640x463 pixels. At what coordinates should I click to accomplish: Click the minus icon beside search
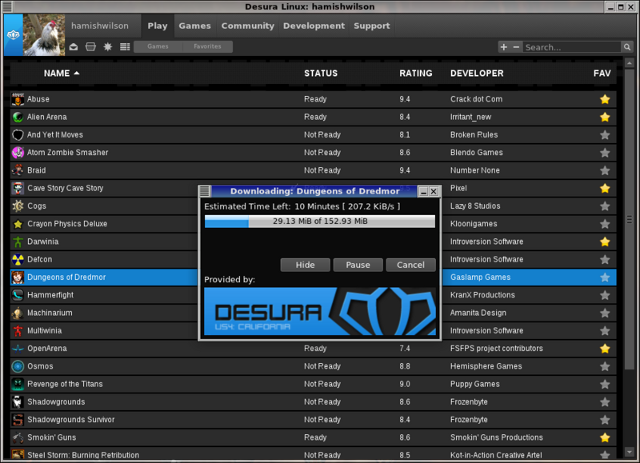click(x=516, y=47)
